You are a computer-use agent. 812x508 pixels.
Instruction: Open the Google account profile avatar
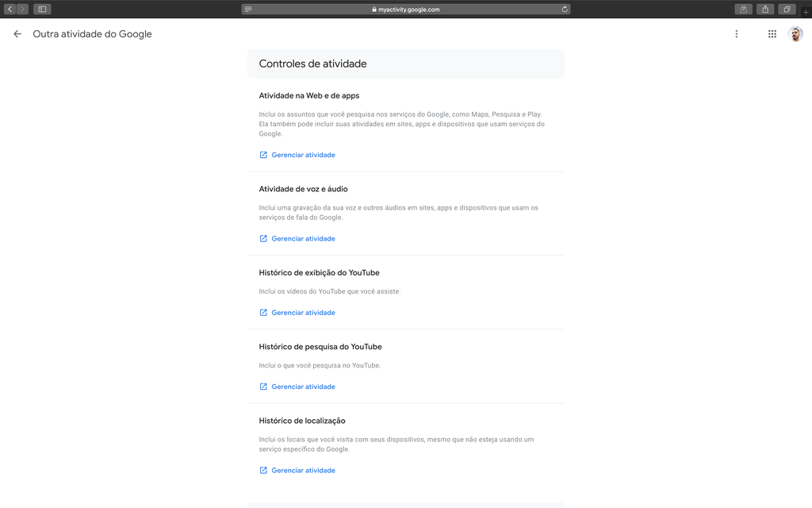pyautogui.click(x=795, y=34)
